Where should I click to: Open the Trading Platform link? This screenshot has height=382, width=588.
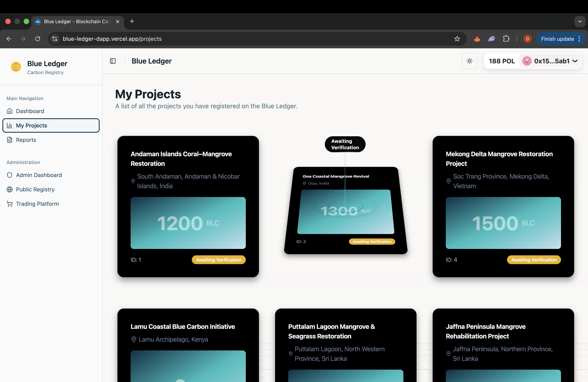point(37,204)
